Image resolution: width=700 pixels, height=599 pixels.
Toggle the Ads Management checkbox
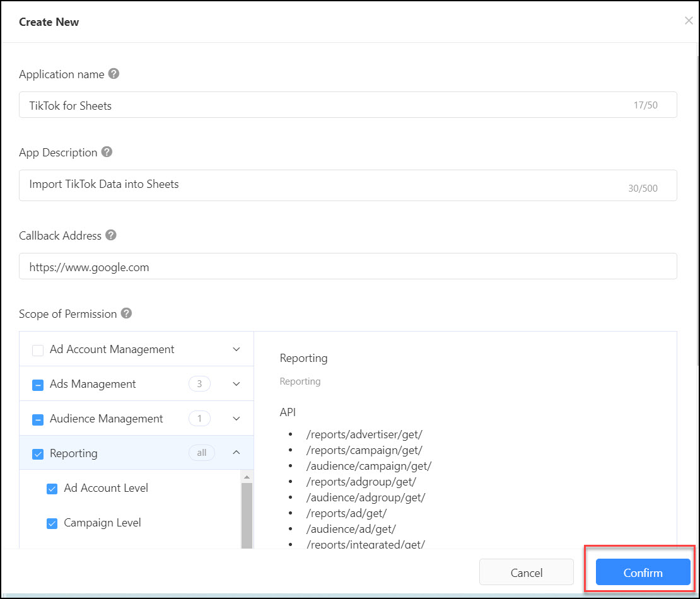tap(38, 385)
